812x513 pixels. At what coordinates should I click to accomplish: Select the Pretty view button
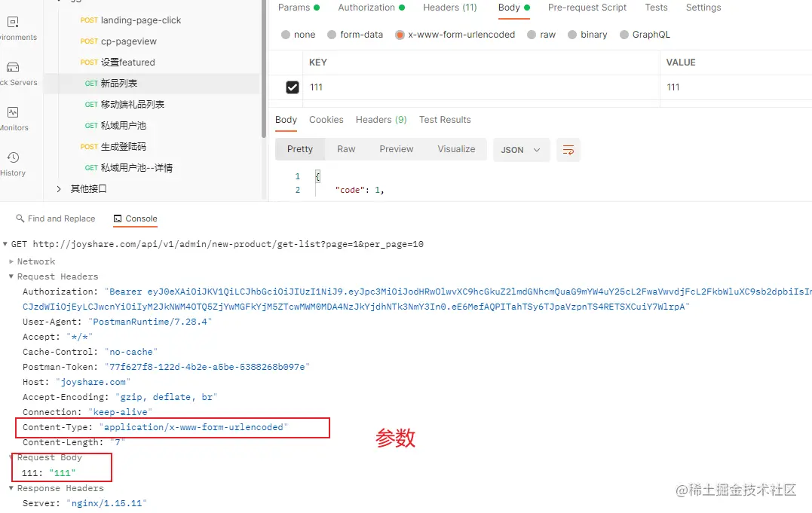tap(300, 149)
